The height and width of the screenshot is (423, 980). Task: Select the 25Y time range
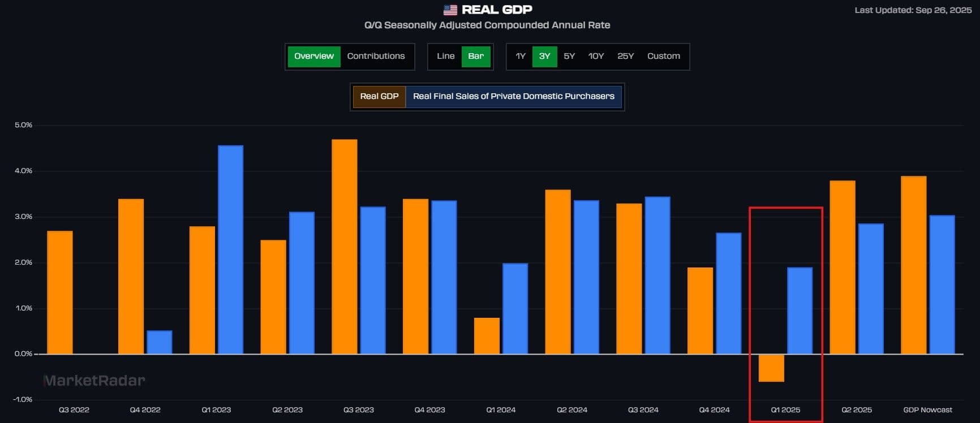point(625,57)
